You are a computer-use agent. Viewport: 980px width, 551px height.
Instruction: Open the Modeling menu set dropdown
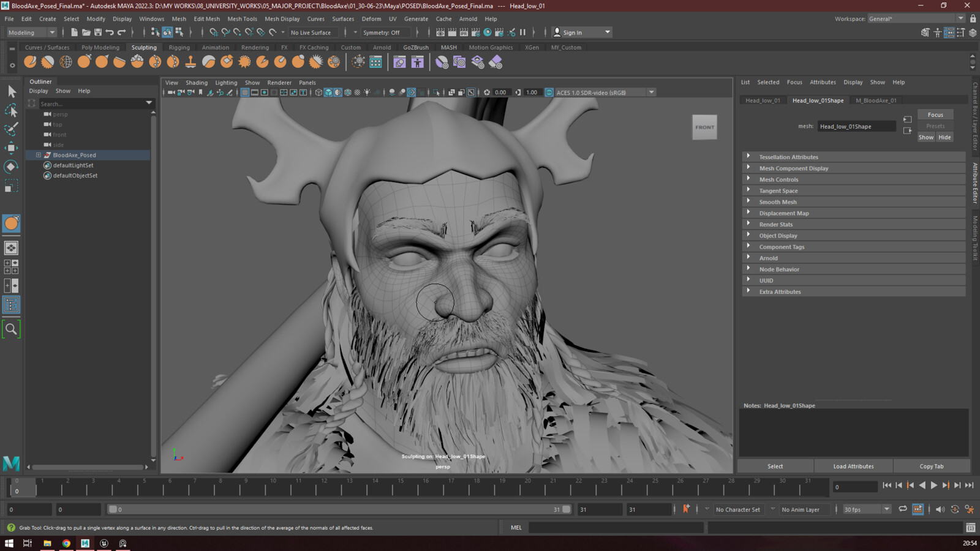31,32
